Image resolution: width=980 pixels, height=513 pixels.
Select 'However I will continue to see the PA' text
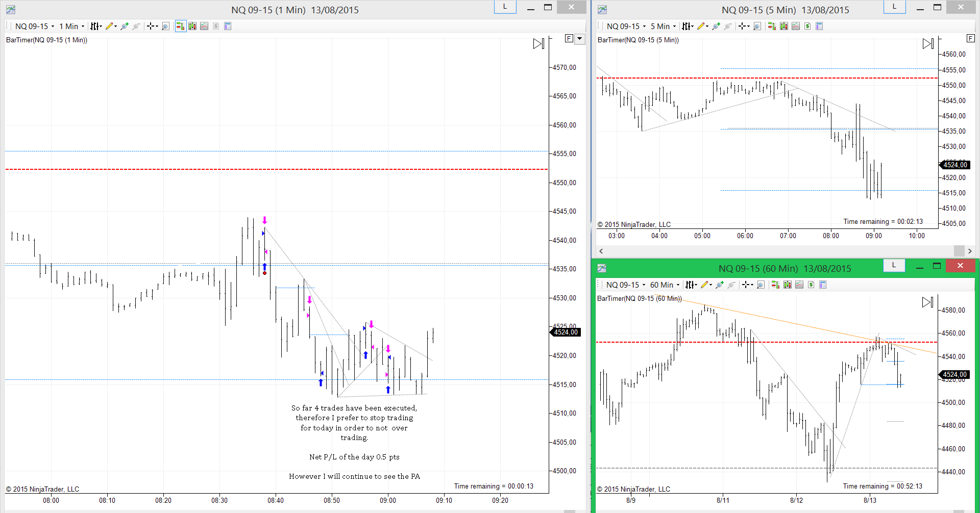tap(354, 476)
